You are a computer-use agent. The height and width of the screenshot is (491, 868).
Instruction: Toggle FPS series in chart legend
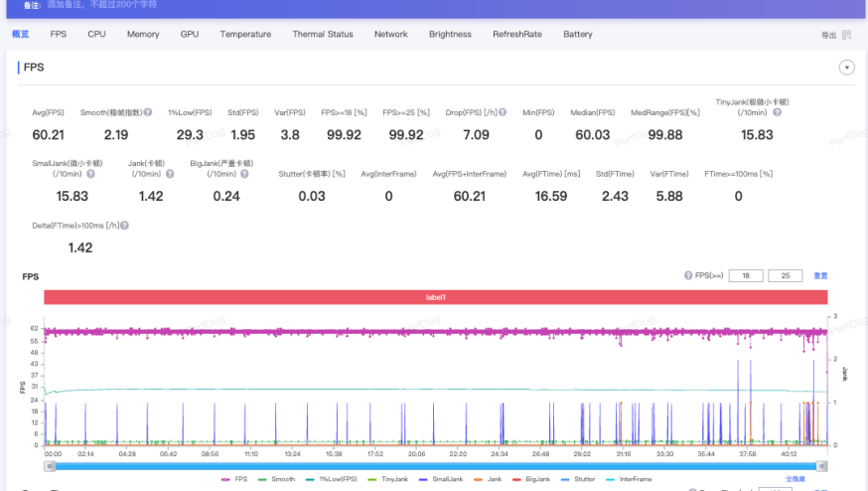234,479
